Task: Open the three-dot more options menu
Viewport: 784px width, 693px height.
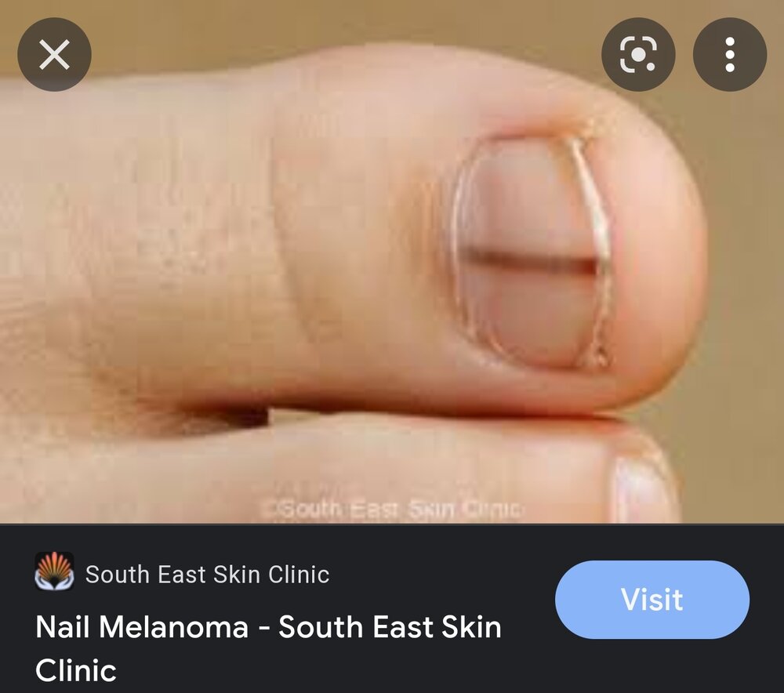Action: click(729, 54)
